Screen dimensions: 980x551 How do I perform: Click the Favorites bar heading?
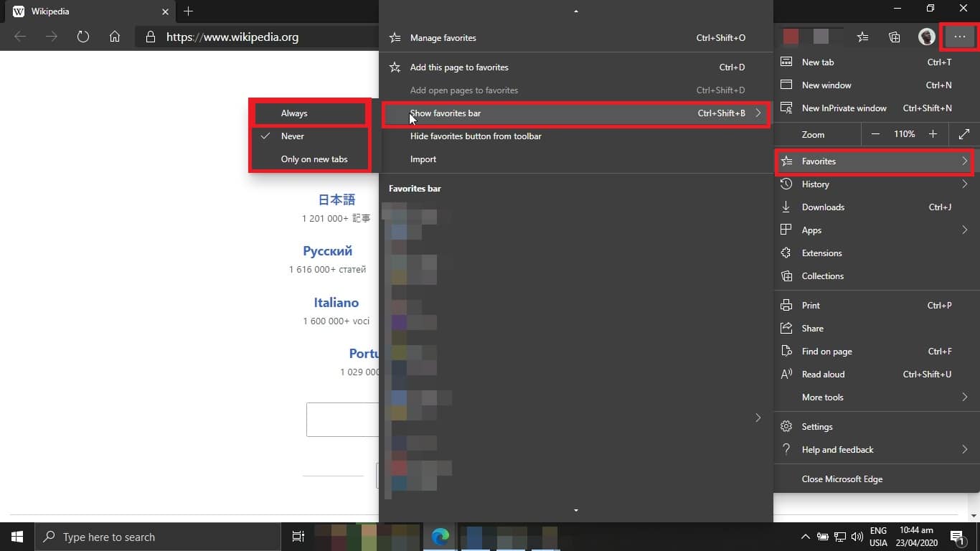tap(415, 189)
